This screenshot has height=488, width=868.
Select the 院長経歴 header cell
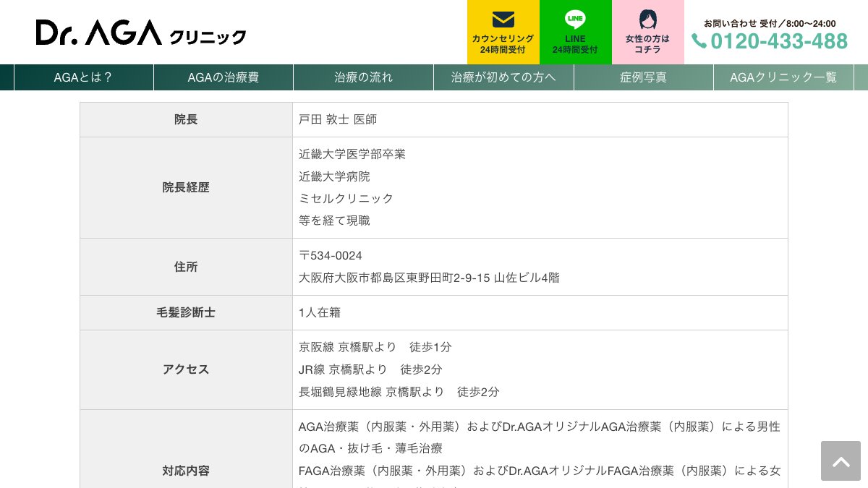(186, 187)
